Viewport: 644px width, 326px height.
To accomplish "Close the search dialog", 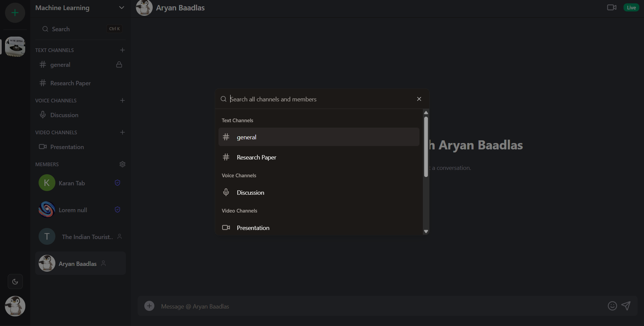I will (419, 99).
